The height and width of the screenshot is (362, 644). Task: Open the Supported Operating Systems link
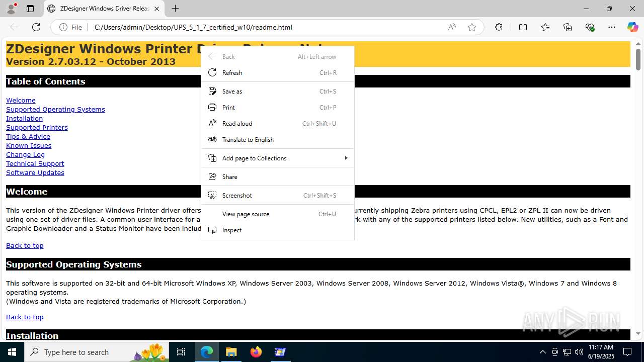click(55, 109)
